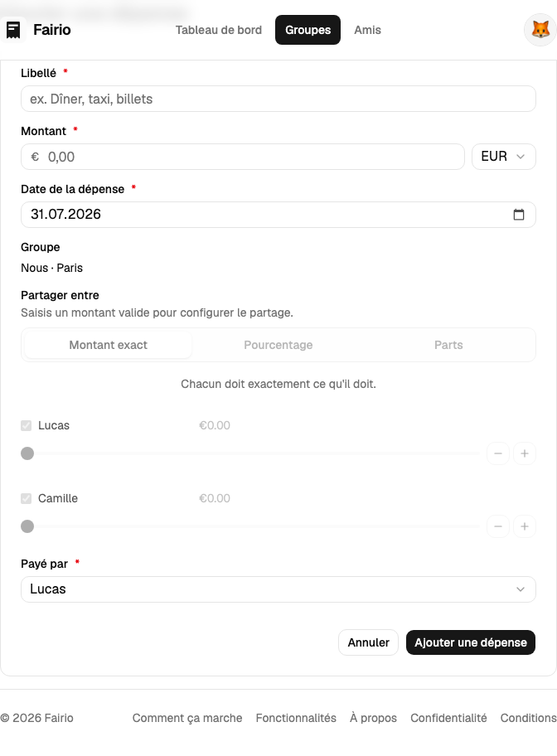Click the plus stepper for Lucas
Image resolution: width=557 pixels, height=756 pixels.
point(525,453)
